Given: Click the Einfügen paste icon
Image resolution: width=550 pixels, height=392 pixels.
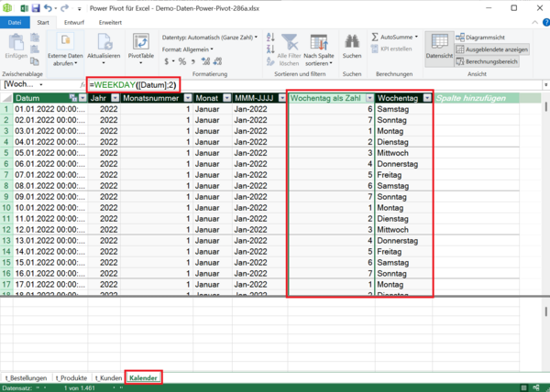Looking at the screenshot, I should pyautogui.click(x=16, y=43).
